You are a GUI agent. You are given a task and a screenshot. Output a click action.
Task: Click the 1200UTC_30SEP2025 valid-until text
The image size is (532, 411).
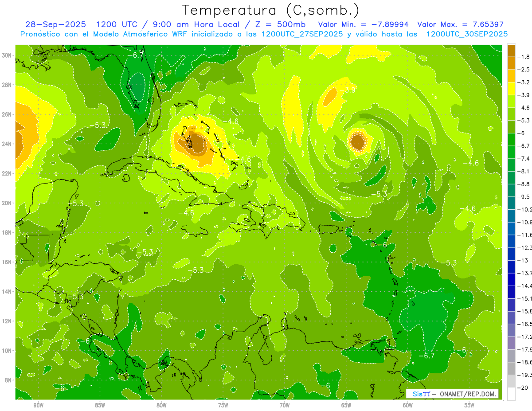[467, 34]
